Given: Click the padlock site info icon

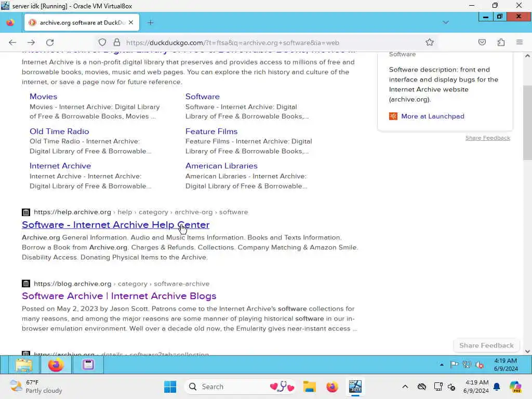Looking at the screenshot, I should point(117,43).
